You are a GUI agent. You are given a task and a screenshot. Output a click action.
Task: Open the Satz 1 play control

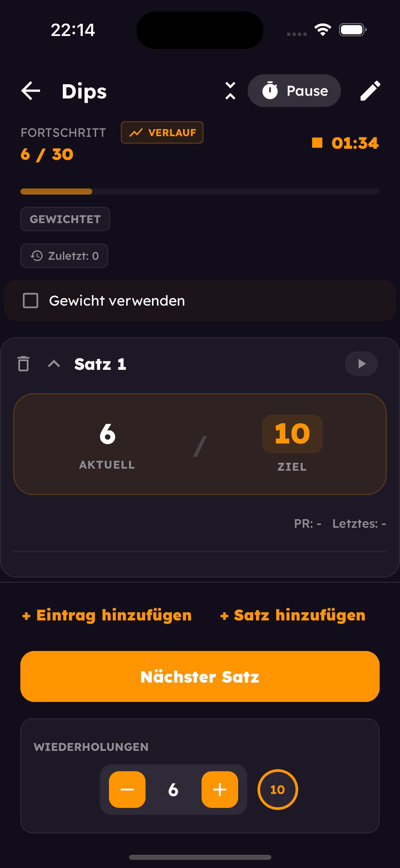pyautogui.click(x=361, y=364)
